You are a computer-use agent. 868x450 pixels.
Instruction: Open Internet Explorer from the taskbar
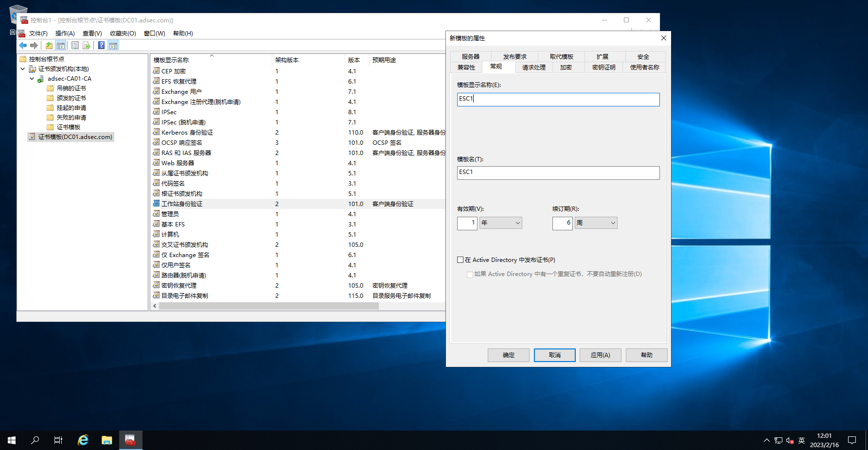83,440
